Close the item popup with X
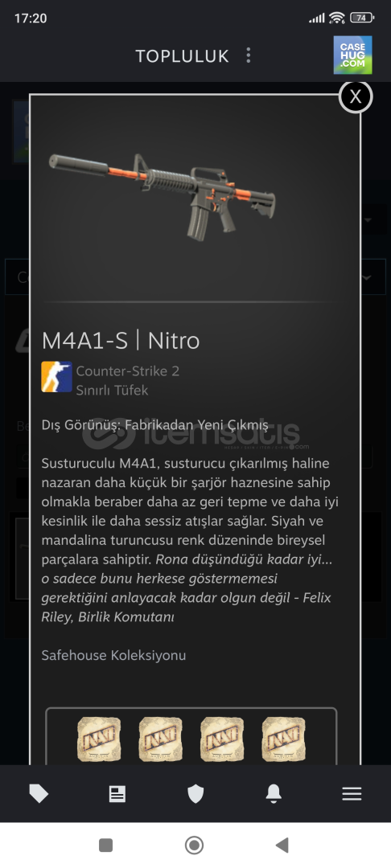The width and height of the screenshot is (391, 868). (355, 96)
